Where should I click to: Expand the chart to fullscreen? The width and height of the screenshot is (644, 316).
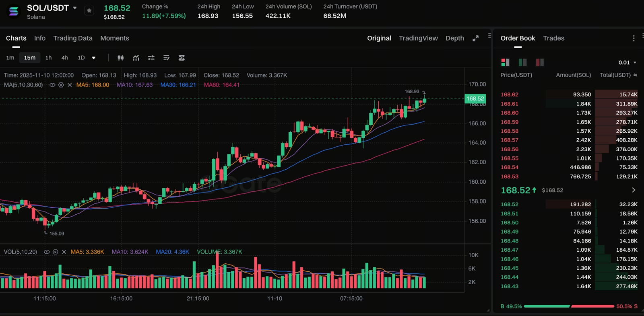475,38
